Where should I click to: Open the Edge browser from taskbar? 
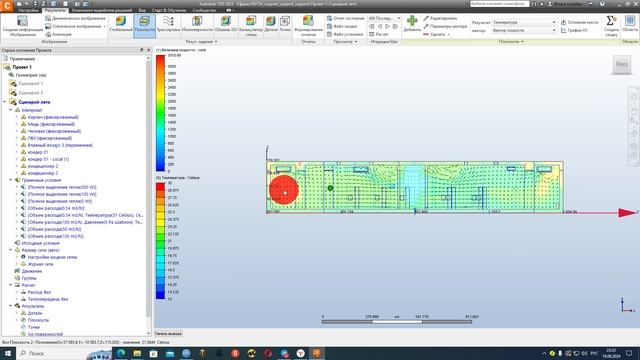pos(121,353)
